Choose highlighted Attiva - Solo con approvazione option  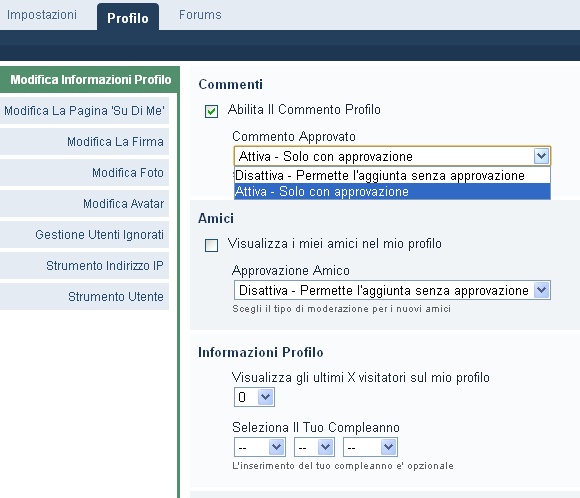(392, 192)
